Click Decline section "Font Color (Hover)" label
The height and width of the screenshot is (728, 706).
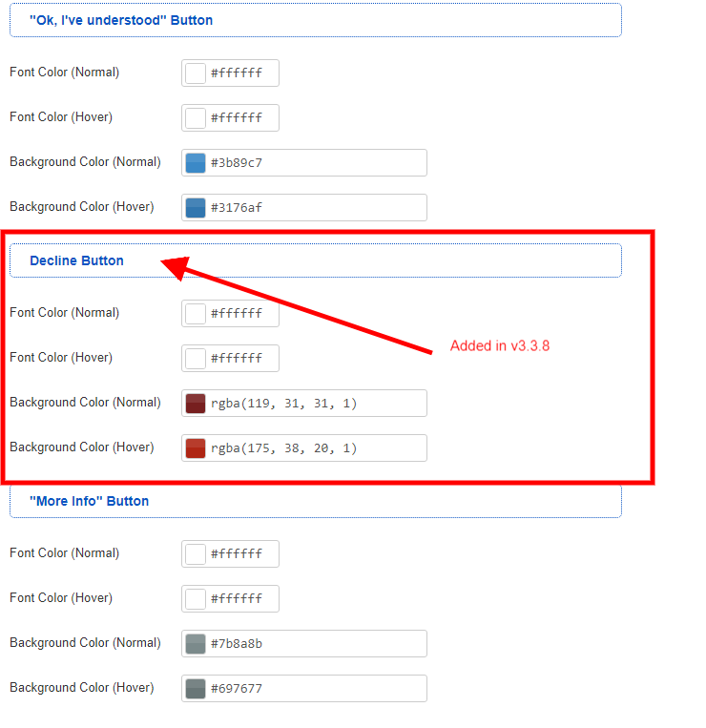61,358
